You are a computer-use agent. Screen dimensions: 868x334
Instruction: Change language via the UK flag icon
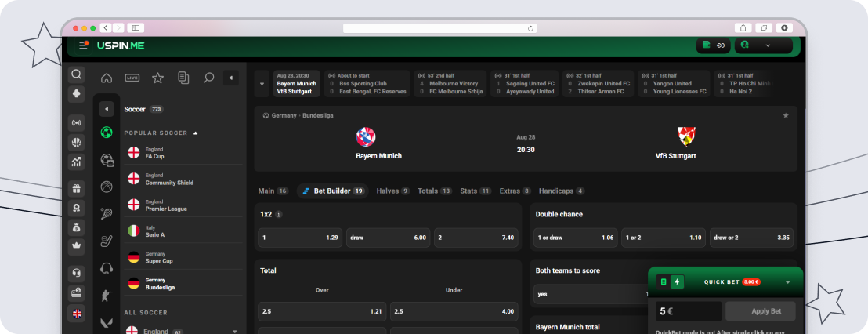[77, 314]
